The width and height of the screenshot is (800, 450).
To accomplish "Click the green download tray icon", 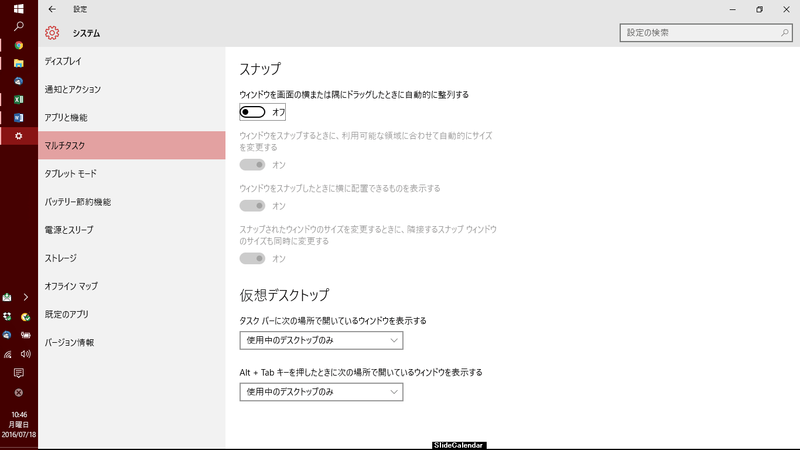I will tap(7, 297).
